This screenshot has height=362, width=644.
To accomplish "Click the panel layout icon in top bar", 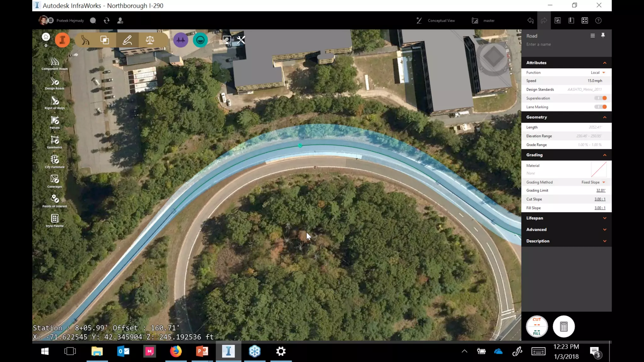I will 571,20.
